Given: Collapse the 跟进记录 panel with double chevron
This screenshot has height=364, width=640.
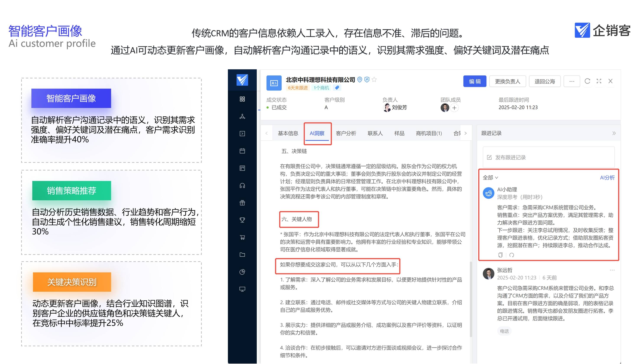Looking at the screenshot, I should tap(614, 133).
